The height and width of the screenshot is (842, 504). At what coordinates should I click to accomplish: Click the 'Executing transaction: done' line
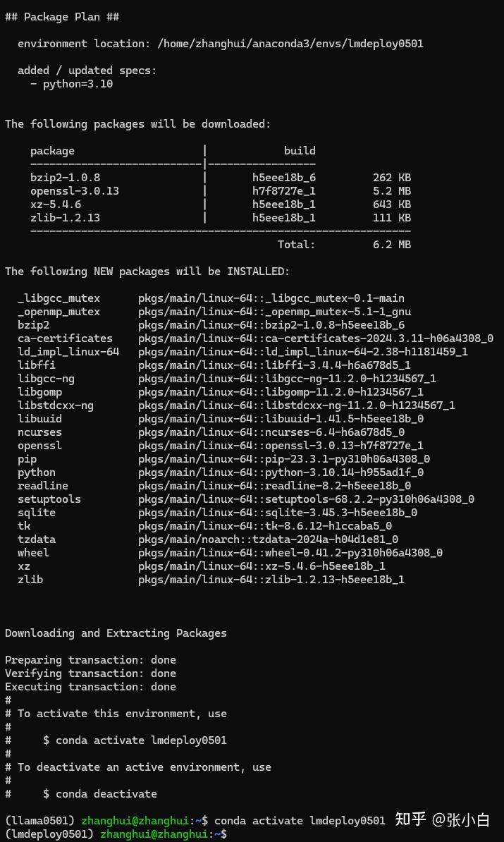pyautogui.click(x=90, y=687)
